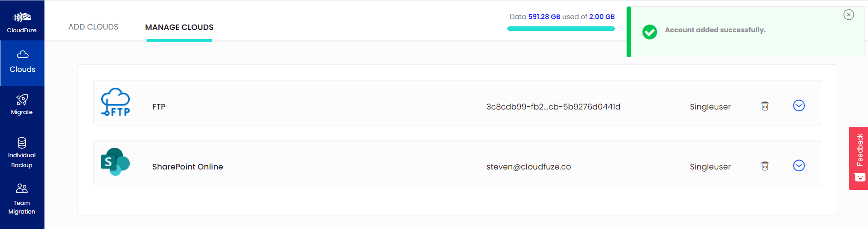Delete the SharePoint Online account
Screen dimensions: 868x229
click(765, 166)
